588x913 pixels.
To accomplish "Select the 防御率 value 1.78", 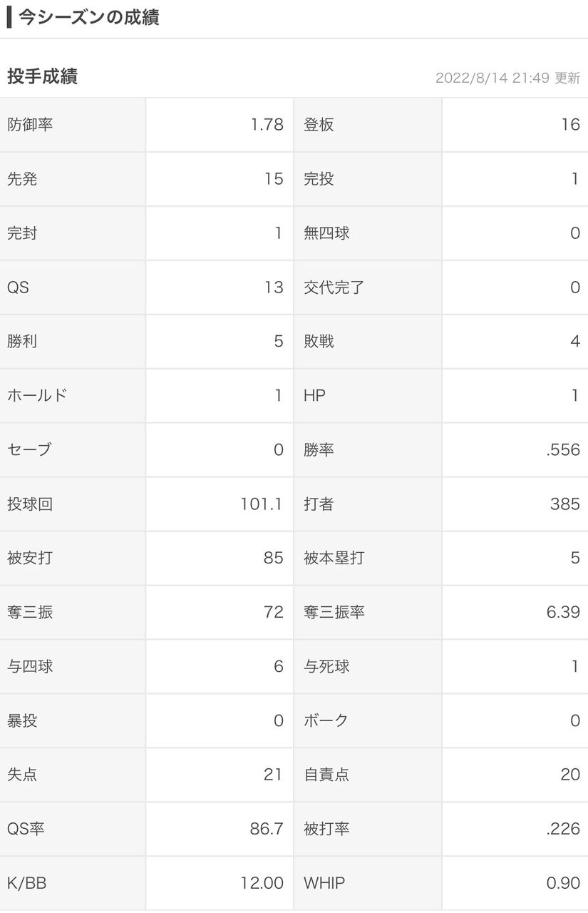I will click(267, 125).
